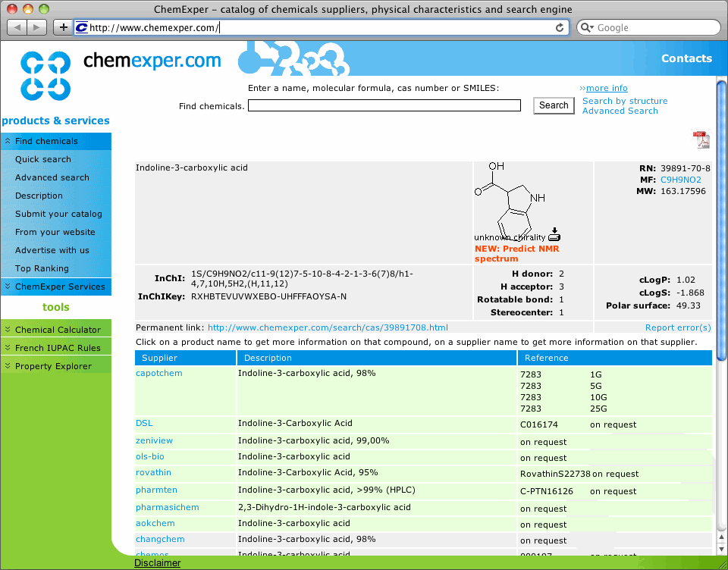
Task: Click the PDF export icon
Action: 701,140
